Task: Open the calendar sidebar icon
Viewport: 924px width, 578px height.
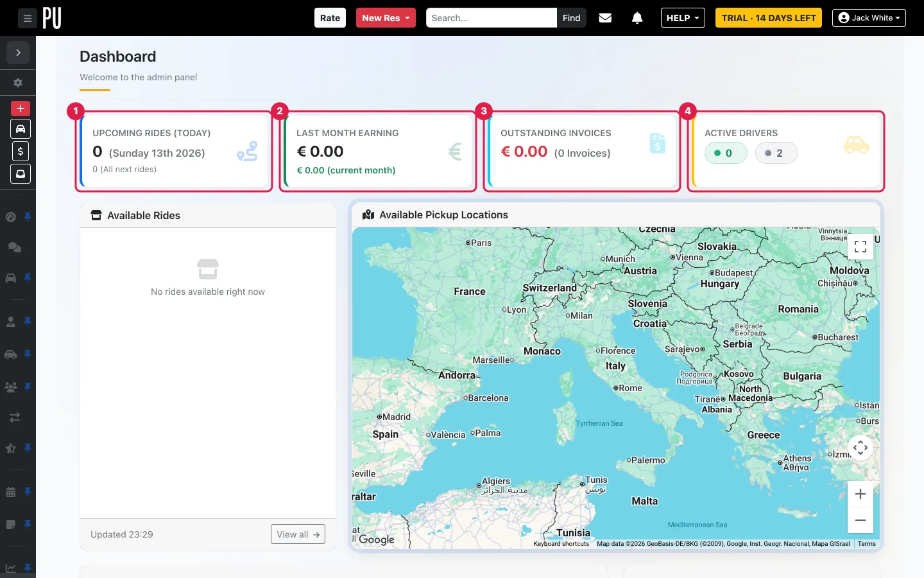Action: coord(11,492)
